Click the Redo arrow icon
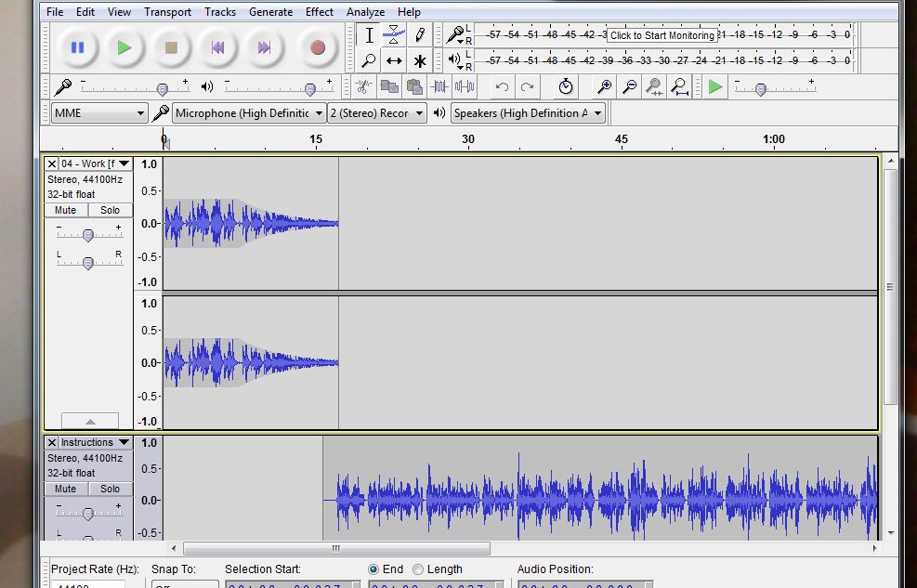Image resolution: width=917 pixels, height=588 pixels. pos(527,87)
